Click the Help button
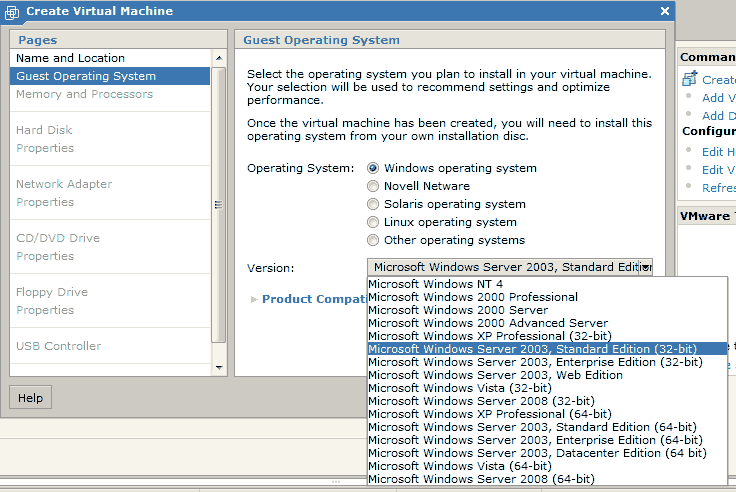This screenshot has width=736, height=492. [31, 398]
